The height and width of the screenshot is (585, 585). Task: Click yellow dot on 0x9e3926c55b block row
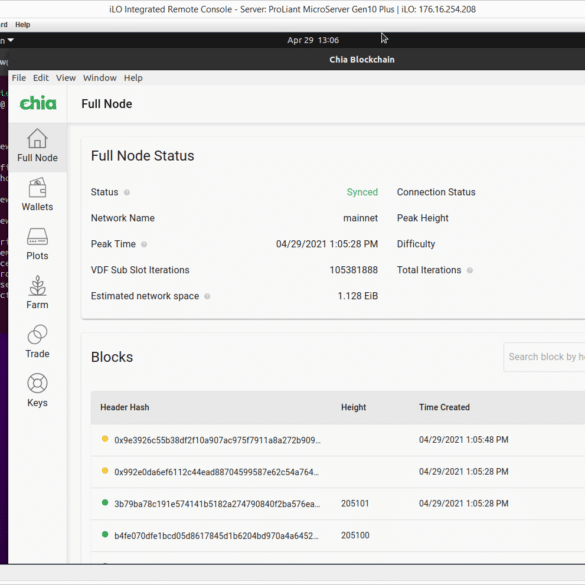tap(105, 439)
